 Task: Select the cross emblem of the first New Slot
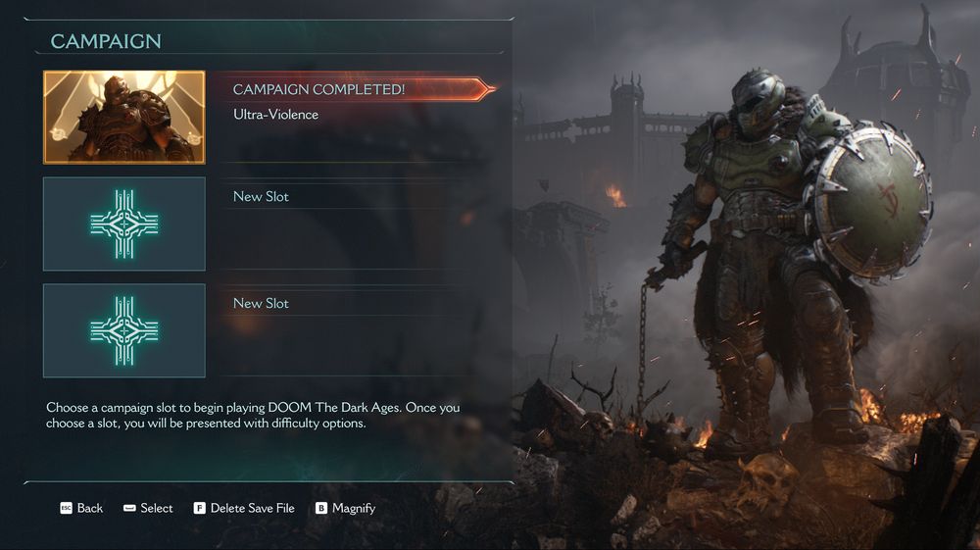(x=124, y=224)
